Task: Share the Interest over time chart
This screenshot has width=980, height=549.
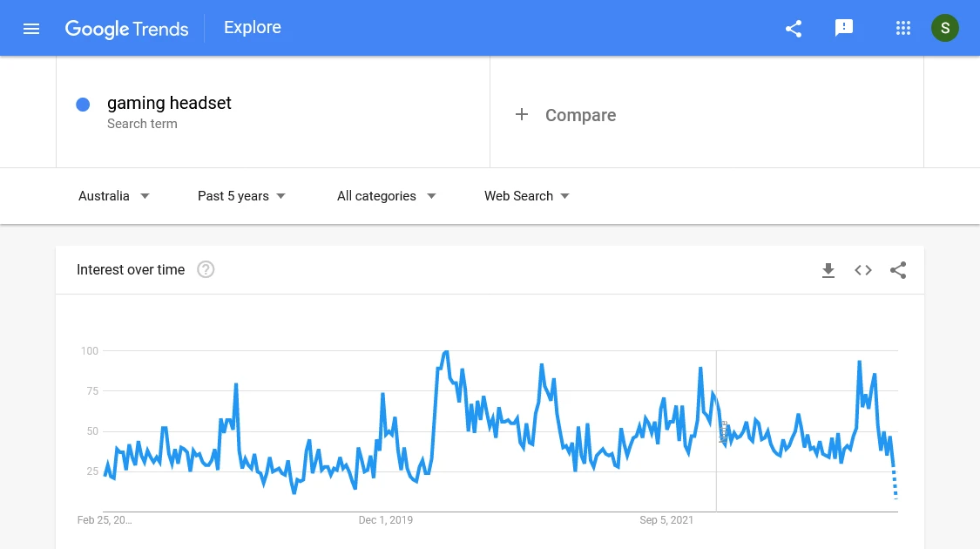Action: pyautogui.click(x=898, y=270)
